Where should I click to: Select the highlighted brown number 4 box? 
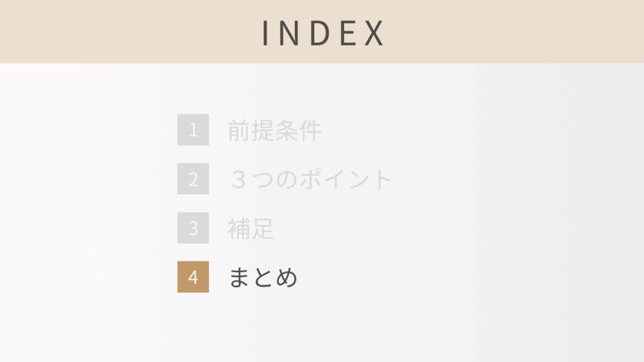click(x=193, y=277)
